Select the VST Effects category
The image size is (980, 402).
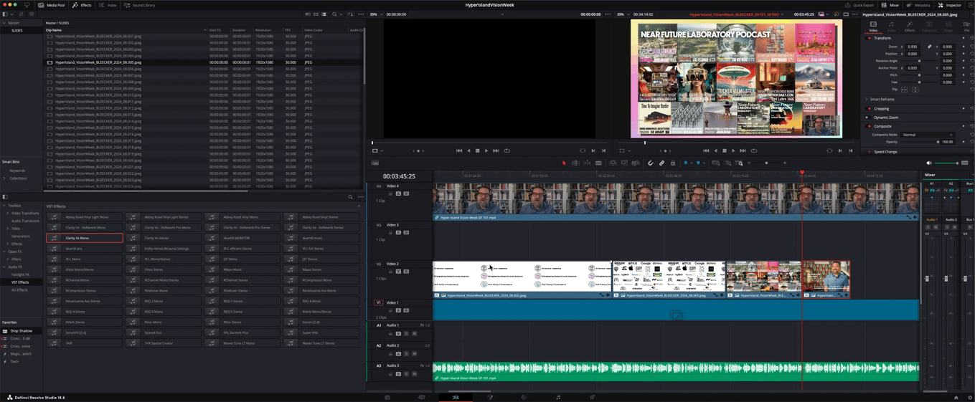(20, 282)
